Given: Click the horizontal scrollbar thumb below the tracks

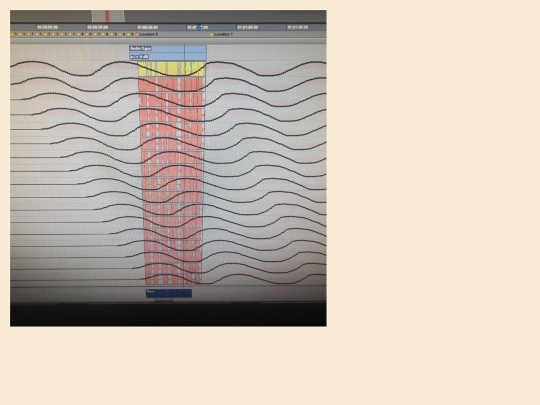Looking at the screenshot, I should (164, 301).
